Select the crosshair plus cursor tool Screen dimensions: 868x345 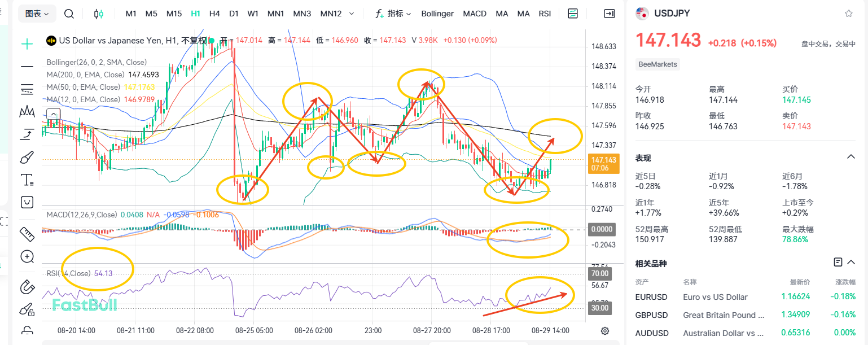click(x=27, y=43)
